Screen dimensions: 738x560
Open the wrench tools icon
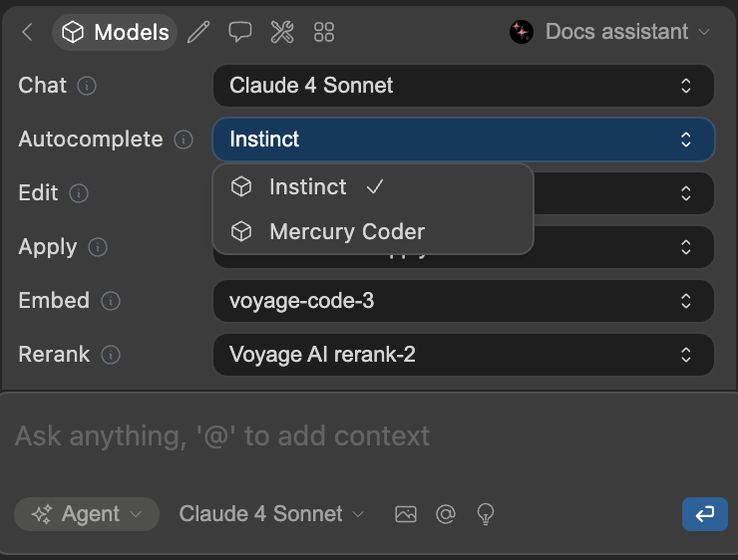(x=282, y=32)
